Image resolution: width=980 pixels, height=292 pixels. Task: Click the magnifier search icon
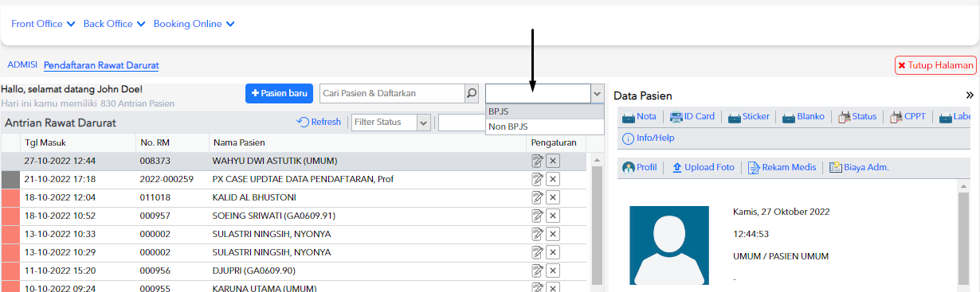coord(472,94)
